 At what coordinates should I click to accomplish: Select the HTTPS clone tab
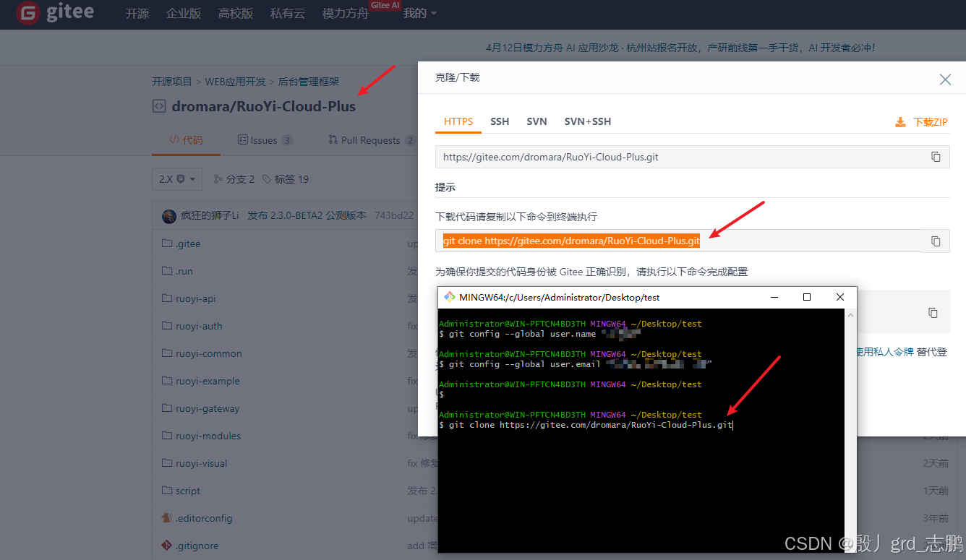[458, 121]
